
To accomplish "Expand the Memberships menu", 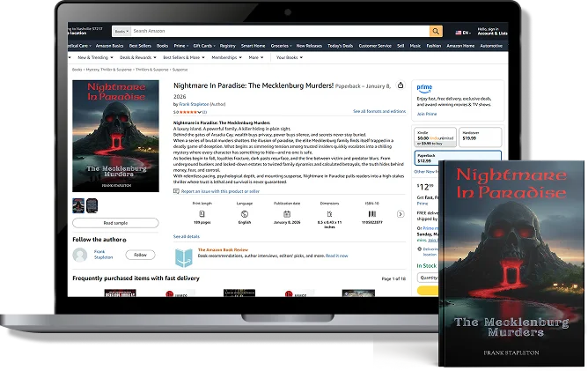I will pos(226,57).
